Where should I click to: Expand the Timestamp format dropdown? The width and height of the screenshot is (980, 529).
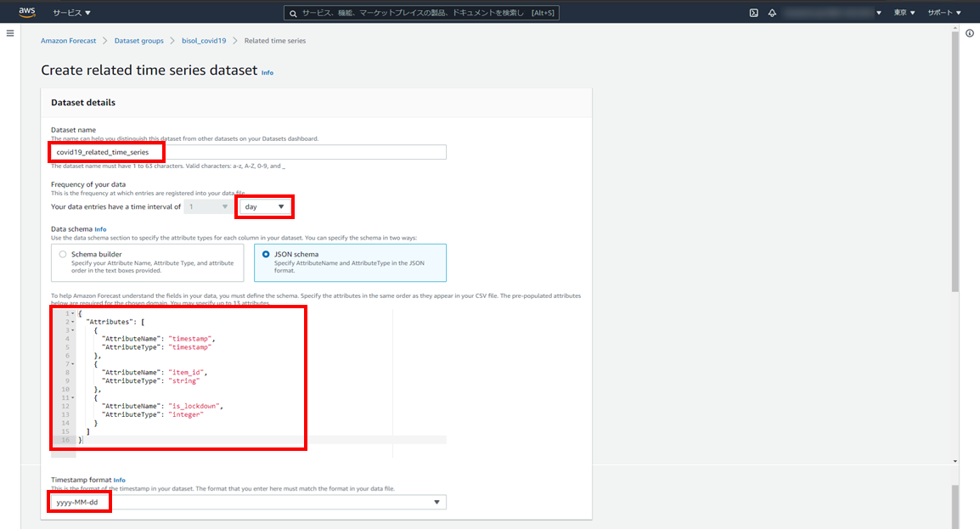pos(436,503)
